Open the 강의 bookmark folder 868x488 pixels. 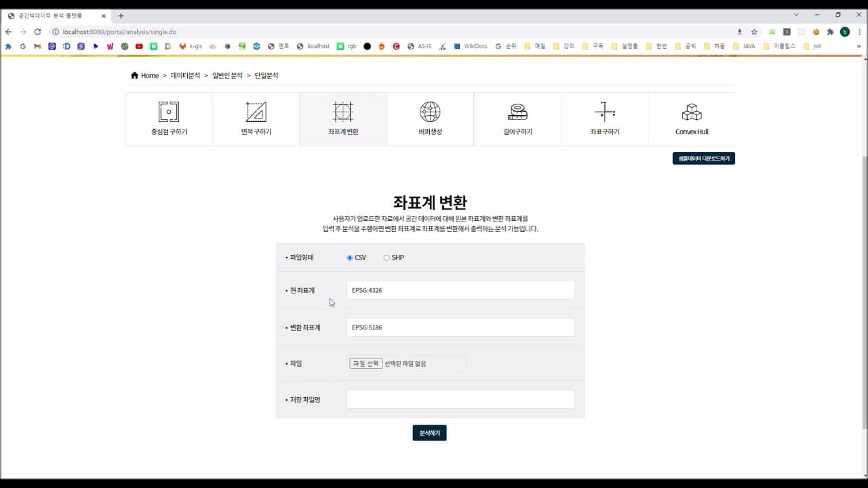pyautogui.click(x=564, y=46)
